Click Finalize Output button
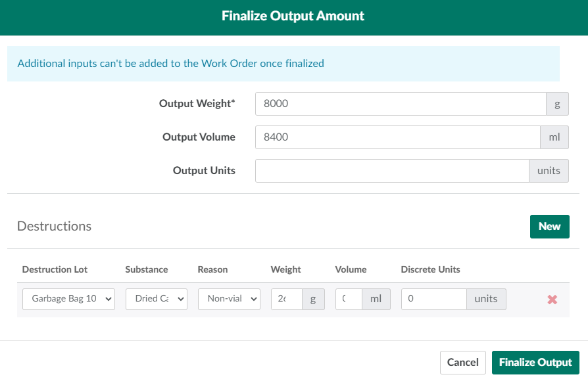 coord(535,363)
